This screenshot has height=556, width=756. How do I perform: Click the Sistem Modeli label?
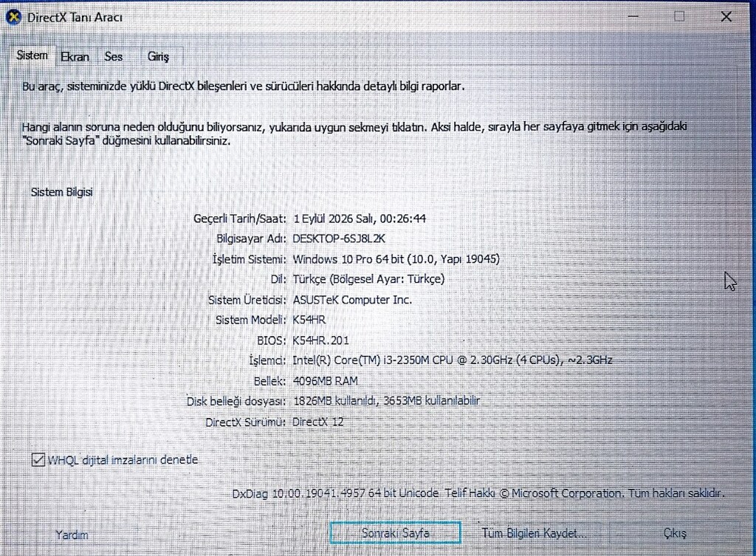point(251,320)
